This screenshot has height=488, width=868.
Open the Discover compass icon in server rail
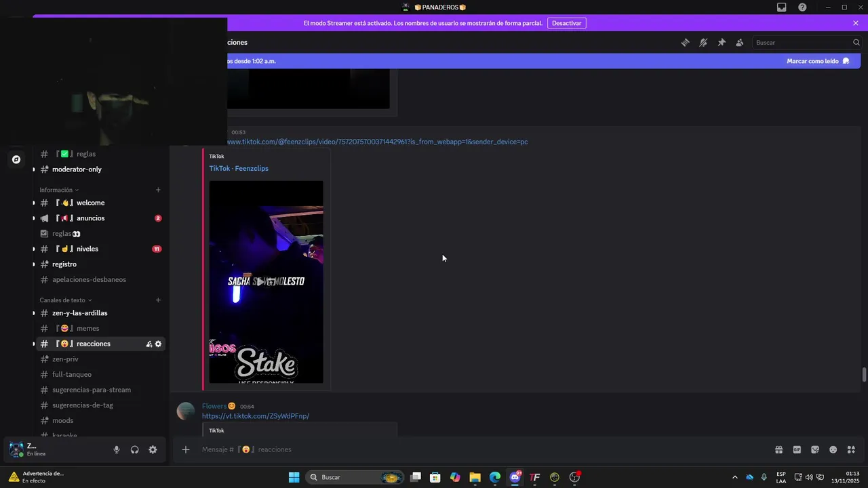tap(16, 160)
